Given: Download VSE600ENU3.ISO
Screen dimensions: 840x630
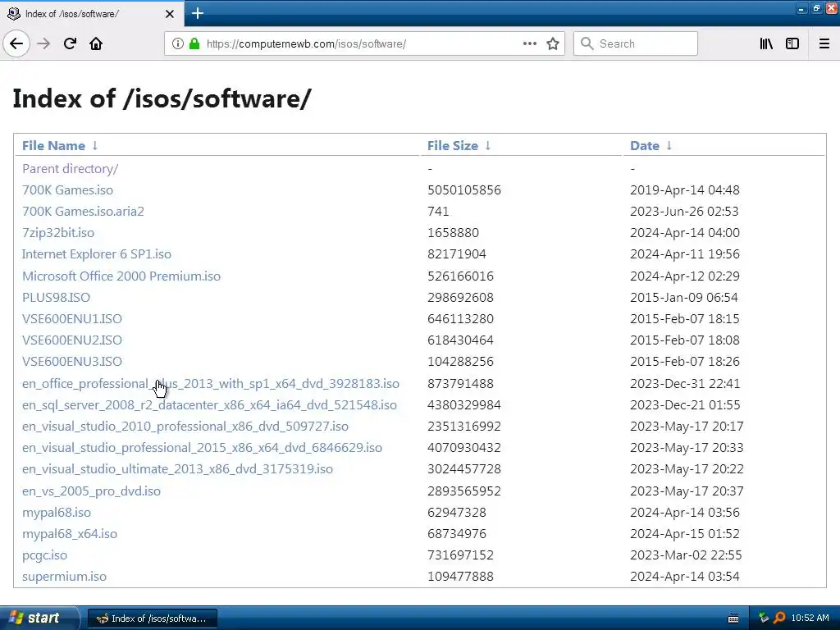Looking at the screenshot, I should pyautogui.click(x=72, y=362).
